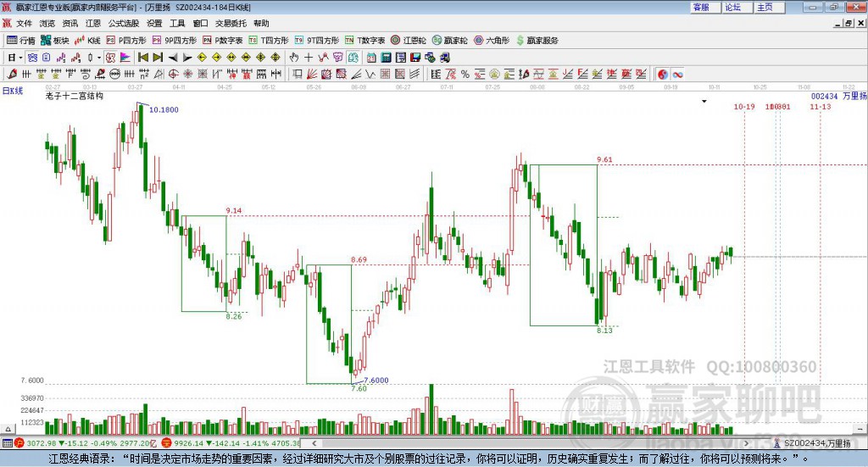
Task: Click the 9926.14 Shenzhen index status
Action: click(x=231, y=443)
